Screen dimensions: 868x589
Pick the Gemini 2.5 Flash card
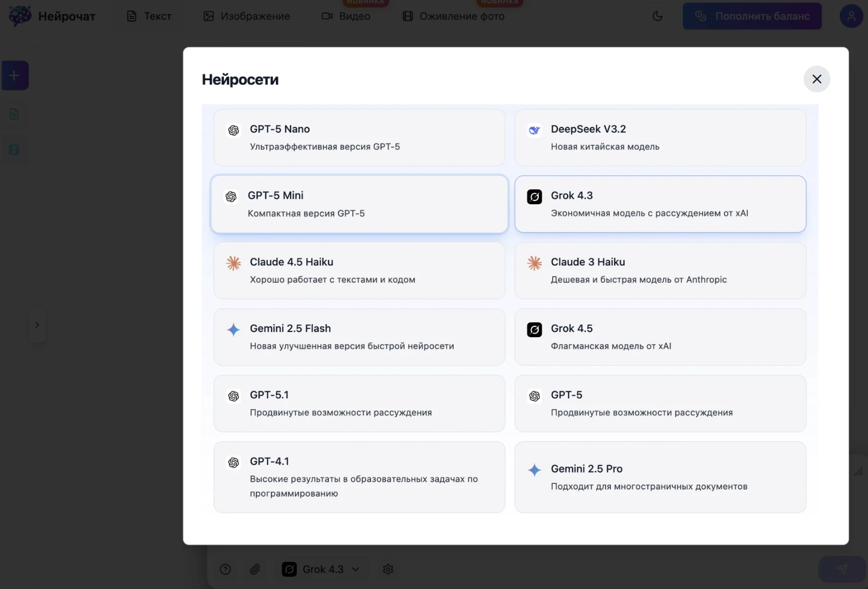tap(359, 337)
